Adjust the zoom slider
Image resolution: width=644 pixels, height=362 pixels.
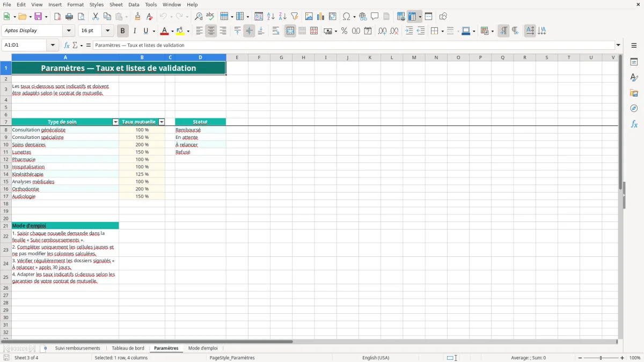(x=601, y=358)
